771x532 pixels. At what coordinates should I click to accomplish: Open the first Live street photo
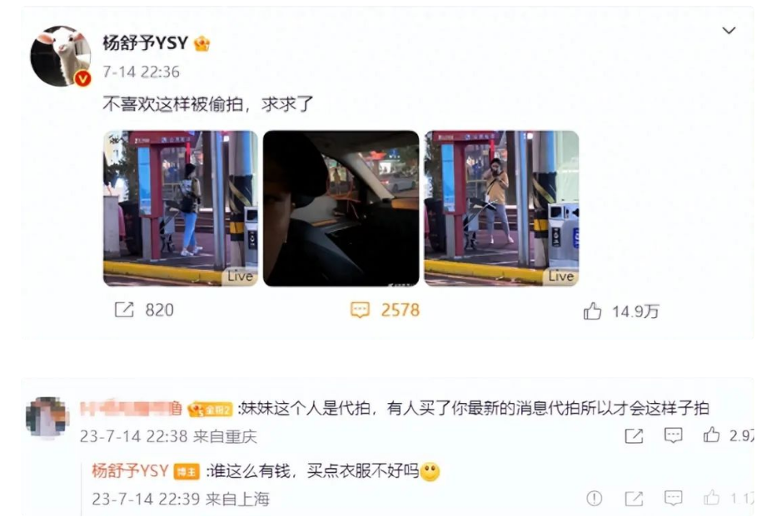pyautogui.click(x=181, y=208)
